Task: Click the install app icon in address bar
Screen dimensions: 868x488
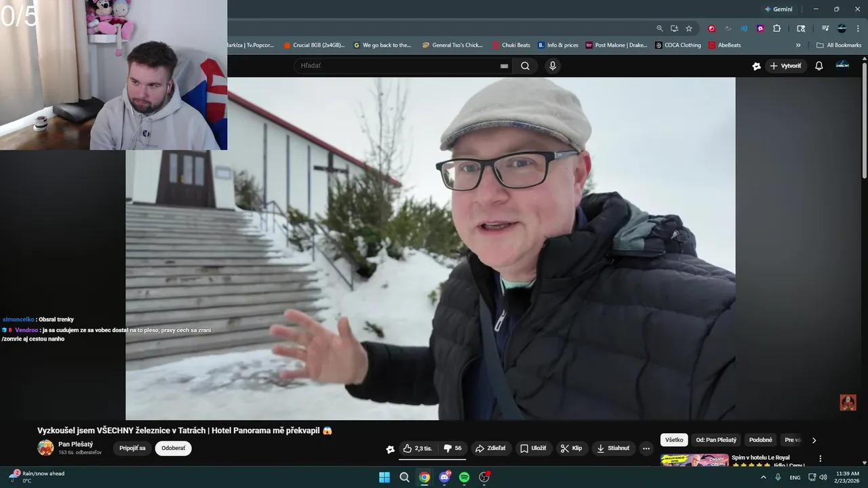Action: 674,28
